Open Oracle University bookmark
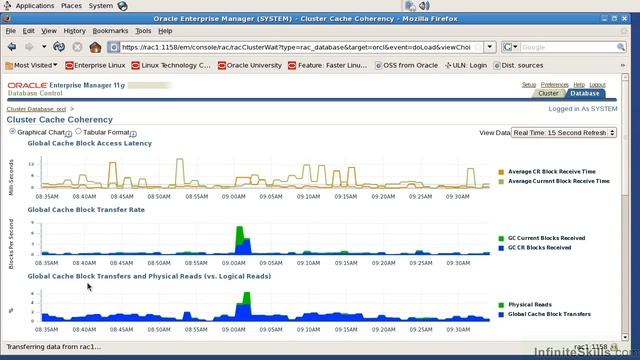Screen dimensions: 640x360 click(x=250, y=65)
